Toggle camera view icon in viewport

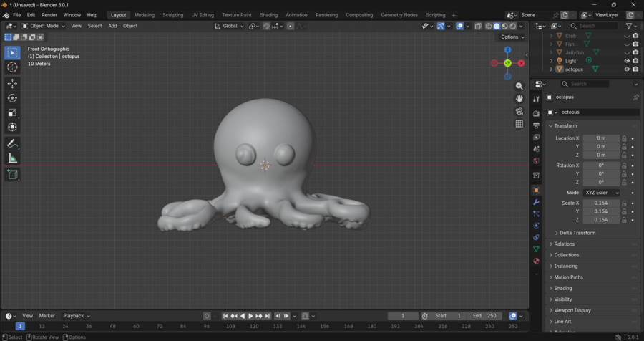coord(519,111)
